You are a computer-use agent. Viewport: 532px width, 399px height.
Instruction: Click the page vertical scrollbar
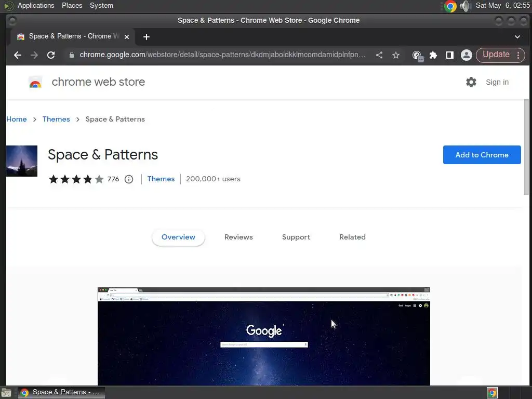click(526, 147)
